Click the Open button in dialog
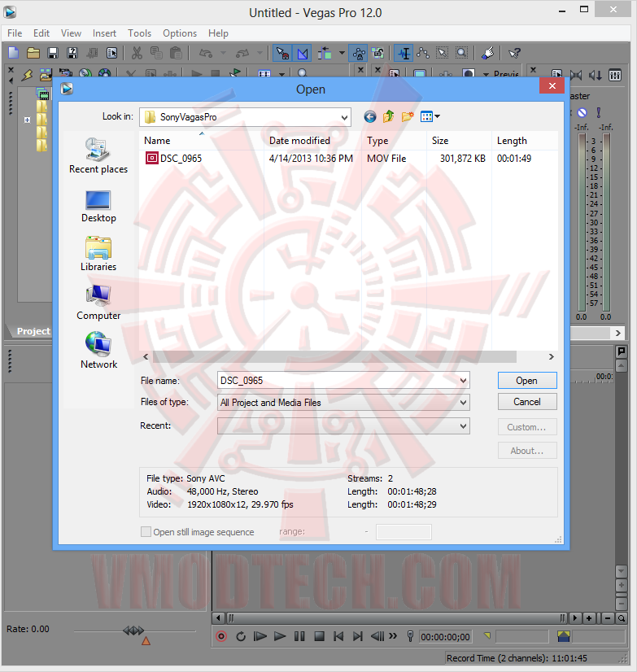 pyautogui.click(x=527, y=381)
